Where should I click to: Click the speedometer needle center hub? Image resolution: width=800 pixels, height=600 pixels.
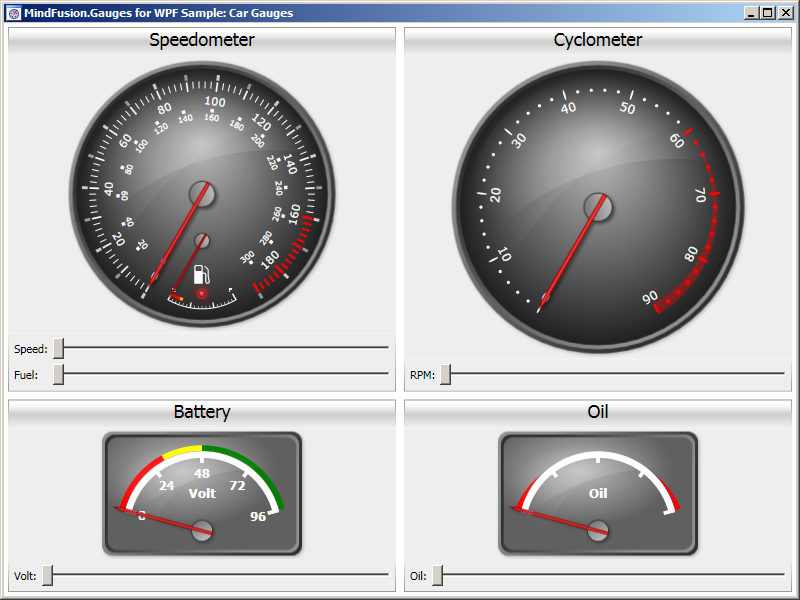(203, 193)
